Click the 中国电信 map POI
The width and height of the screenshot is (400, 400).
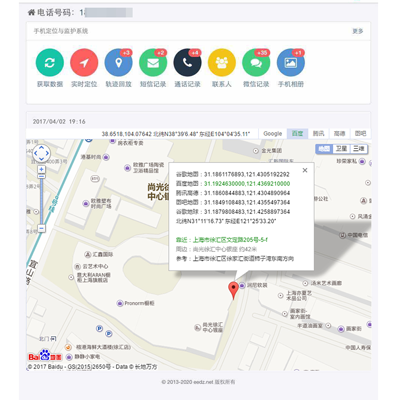(x=354, y=235)
